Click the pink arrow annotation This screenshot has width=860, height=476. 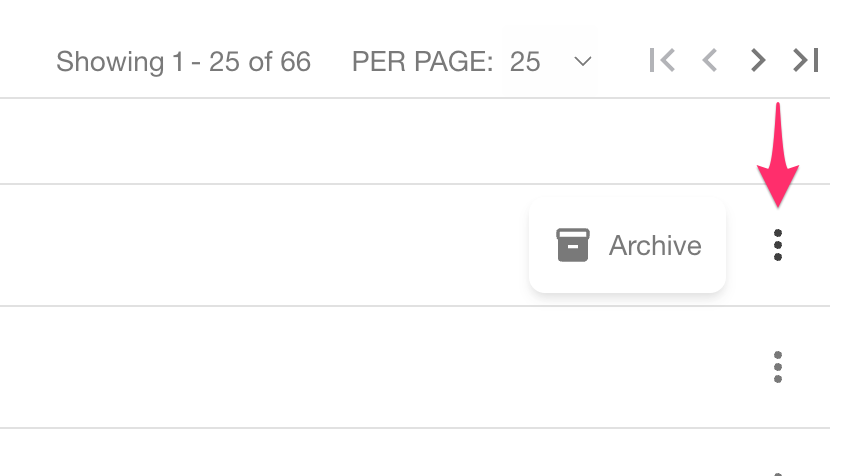(778, 155)
